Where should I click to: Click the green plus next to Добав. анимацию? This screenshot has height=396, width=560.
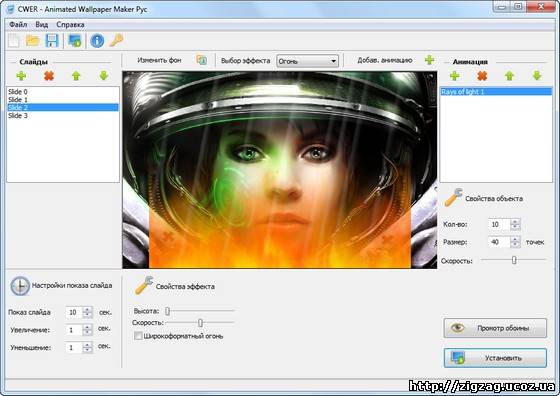[x=430, y=60]
